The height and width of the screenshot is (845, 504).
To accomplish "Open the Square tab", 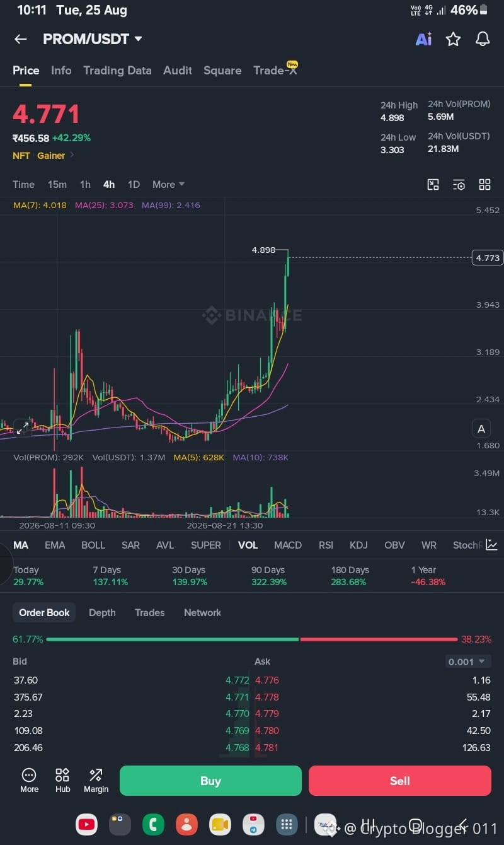I will tap(222, 71).
